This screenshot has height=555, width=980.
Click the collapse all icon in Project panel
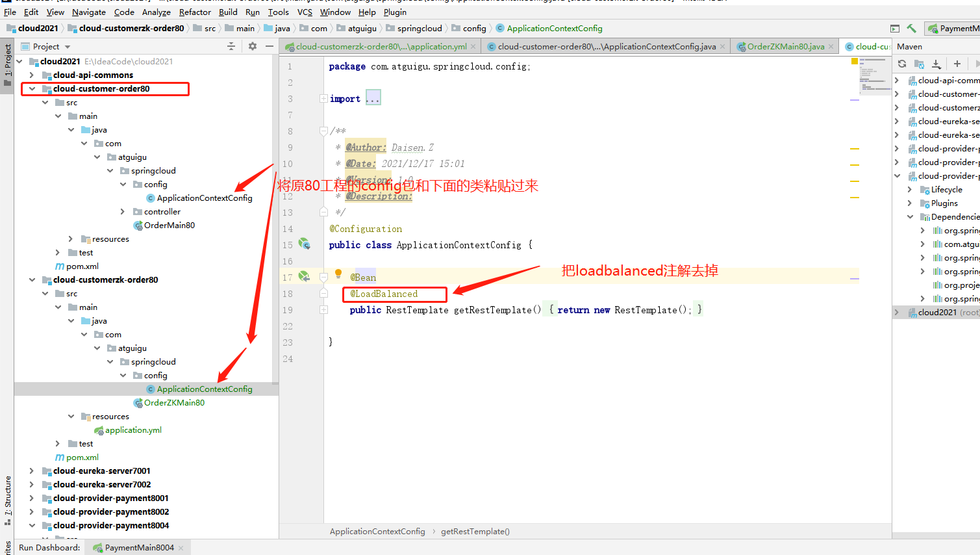(x=231, y=46)
